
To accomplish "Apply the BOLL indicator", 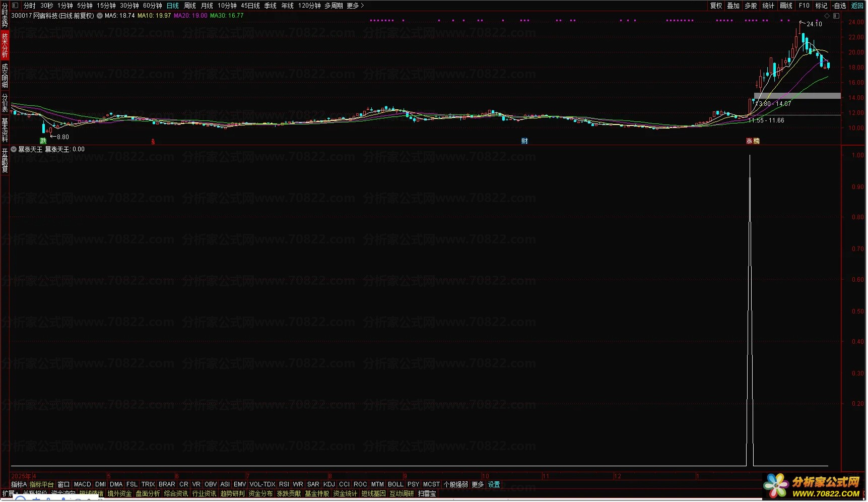I will point(395,484).
